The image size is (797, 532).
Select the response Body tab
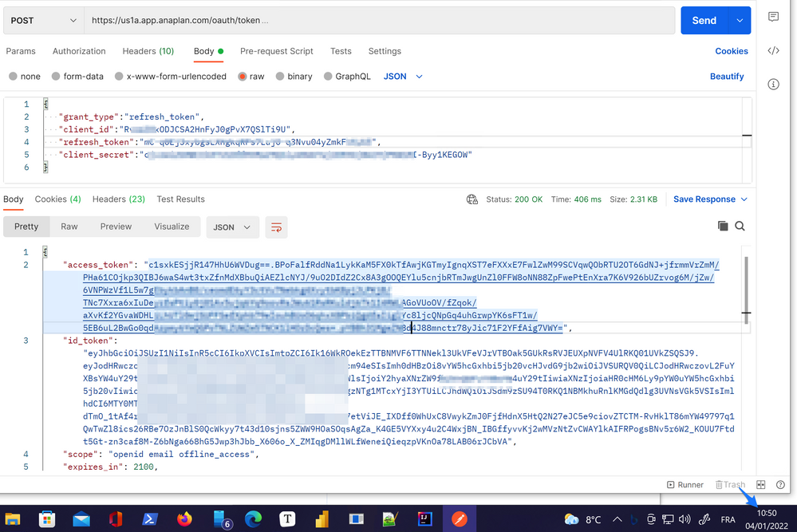click(14, 199)
